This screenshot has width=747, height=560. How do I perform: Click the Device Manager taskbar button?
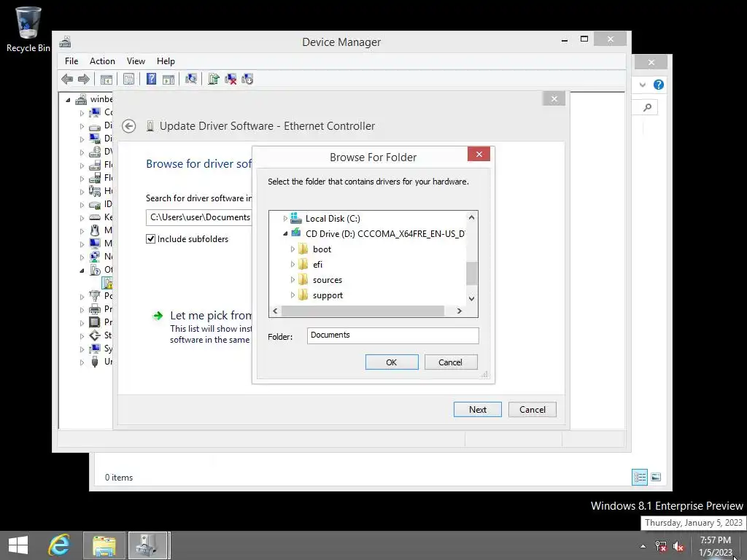(x=147, y=545)
